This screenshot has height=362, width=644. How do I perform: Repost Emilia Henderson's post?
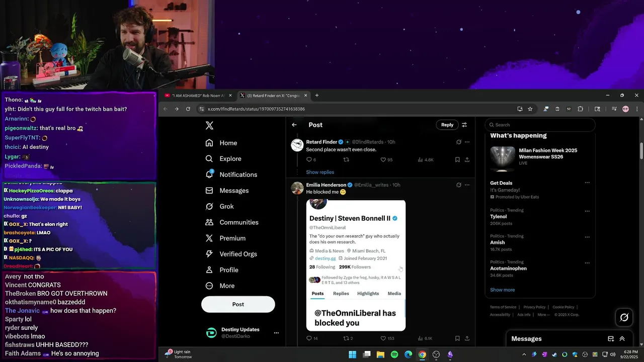click(x=348, y=338)
